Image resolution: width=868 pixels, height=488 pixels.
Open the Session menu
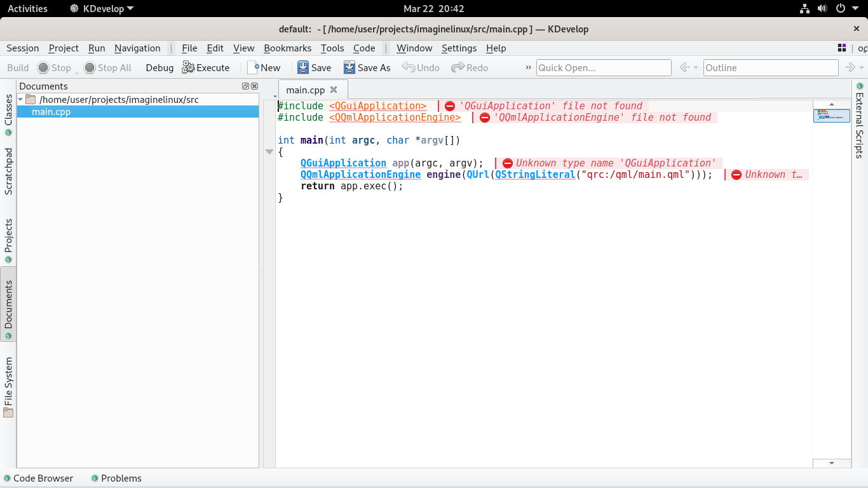(x=23, y=48)
